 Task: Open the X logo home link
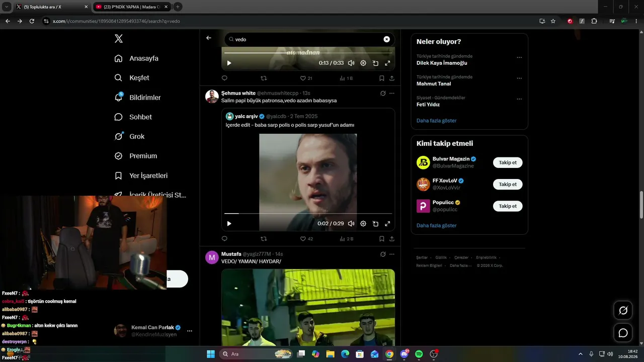coord(119,39)
